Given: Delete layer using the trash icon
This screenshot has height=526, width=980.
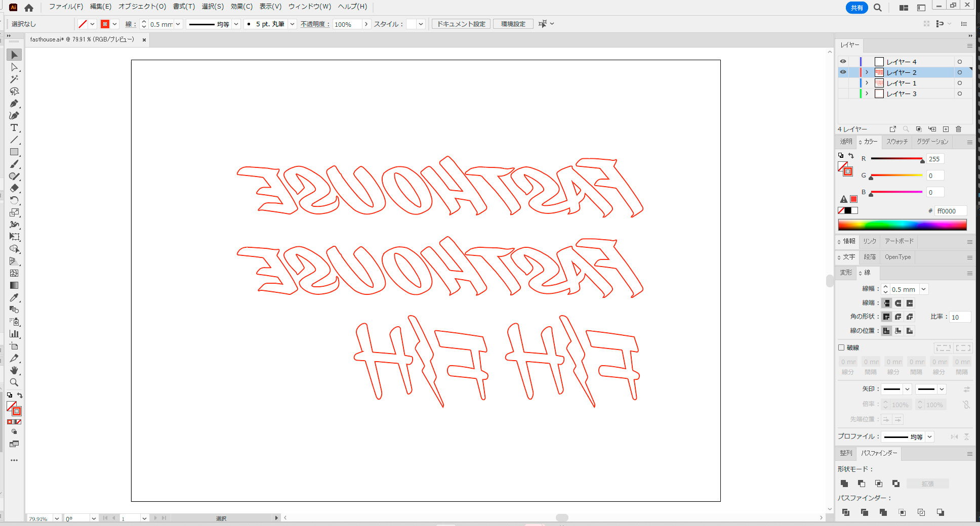Looking at the screenshot, I should [x=958, y=129].
